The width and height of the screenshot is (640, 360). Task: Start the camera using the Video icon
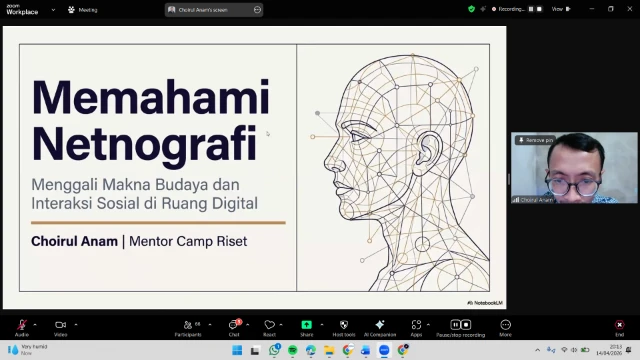(x=60, y=325)
